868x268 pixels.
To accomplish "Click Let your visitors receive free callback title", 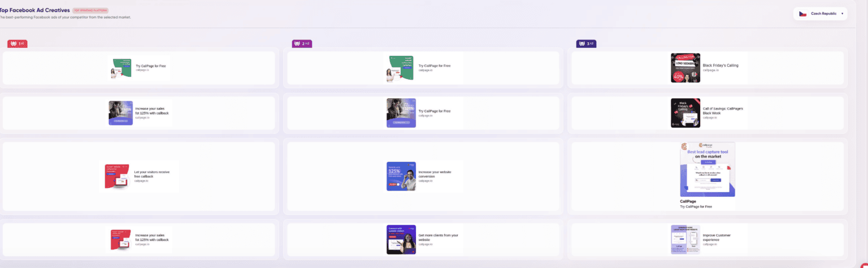I will (x=151, y=174).
